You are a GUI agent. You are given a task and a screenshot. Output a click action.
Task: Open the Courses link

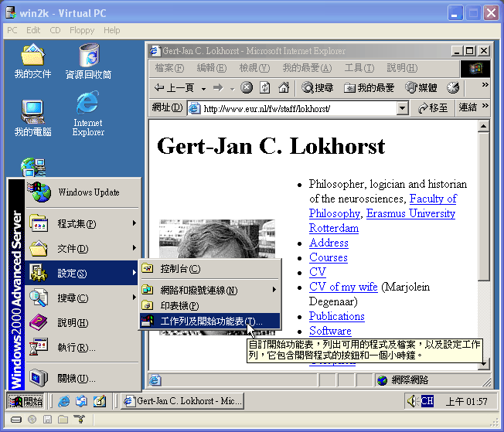pos(329,257)
